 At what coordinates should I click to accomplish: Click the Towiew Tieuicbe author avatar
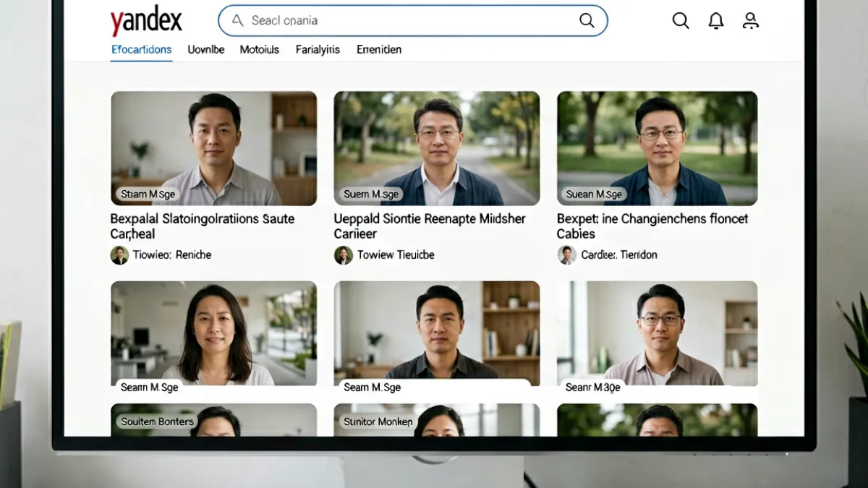coord(343,254)
